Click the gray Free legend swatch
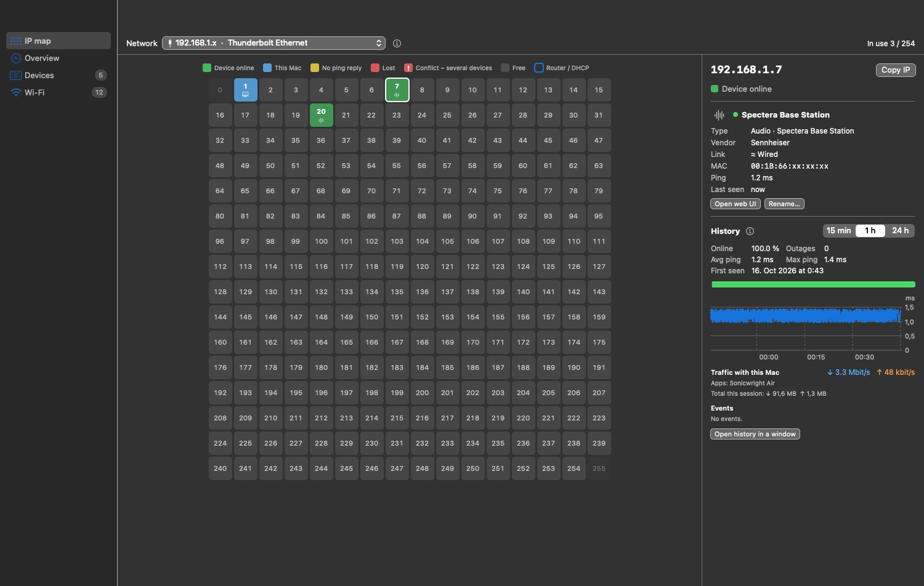 505,68
